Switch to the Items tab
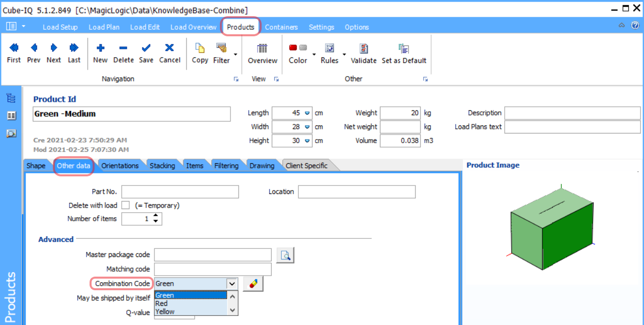 [x=195, y=165]
